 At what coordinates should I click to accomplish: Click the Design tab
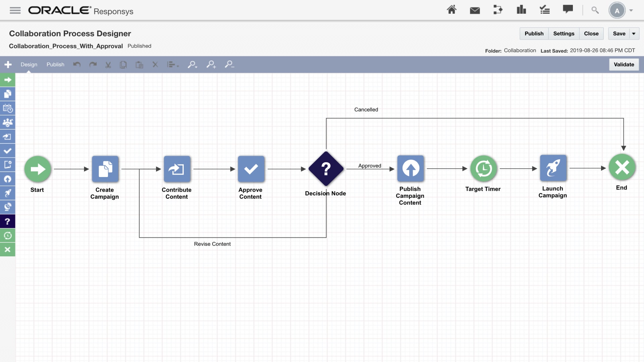[29, 64]
